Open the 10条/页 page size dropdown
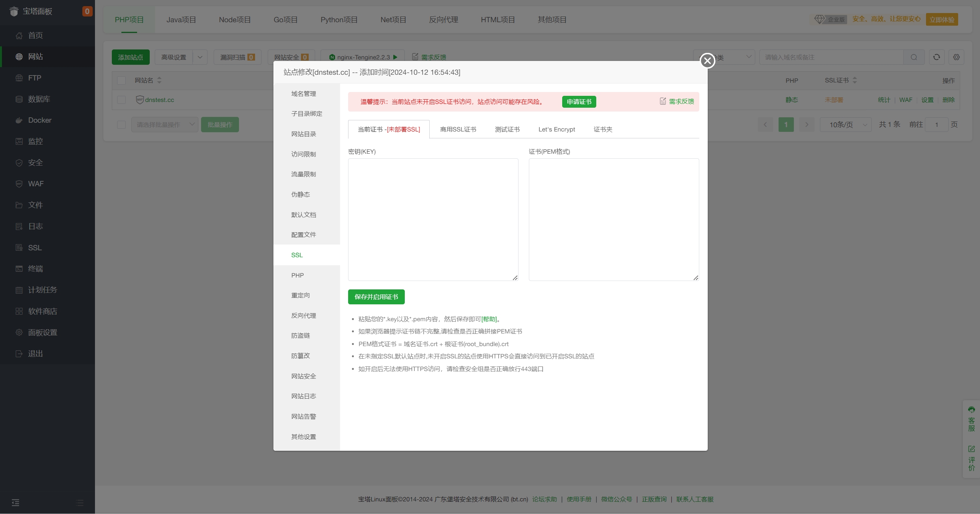The width and height of the screenshot is (980, 514). pos(845,125)
